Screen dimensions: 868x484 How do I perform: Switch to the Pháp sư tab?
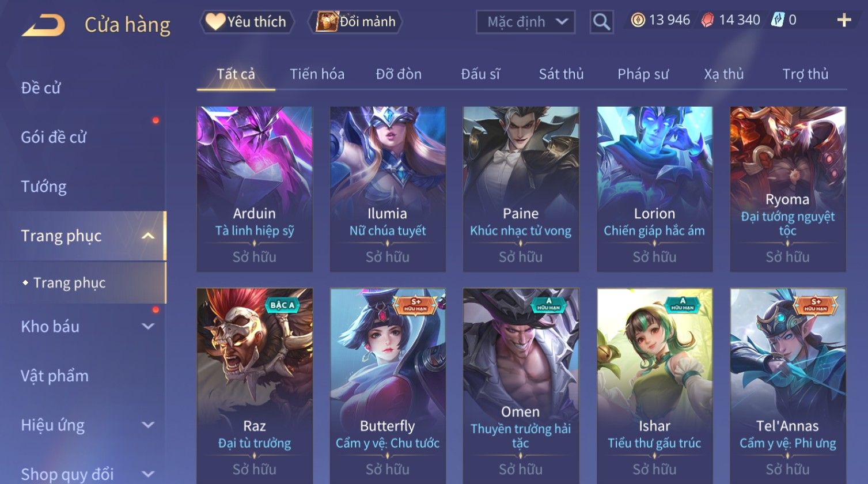(x=643, y=74)
